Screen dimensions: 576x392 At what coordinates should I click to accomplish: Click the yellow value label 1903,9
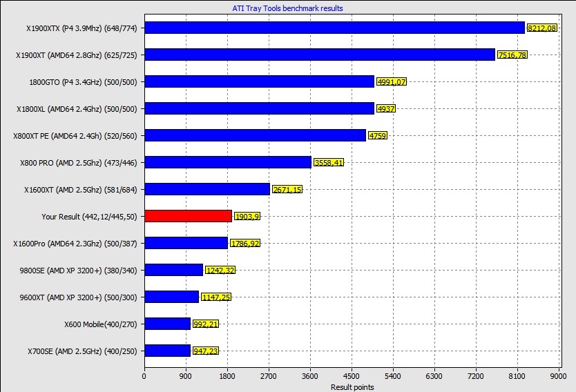coord(247,216)
